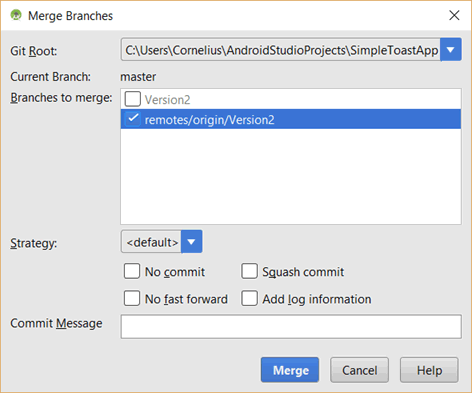Uncheck the remotes/origin/Version2 checkbox
Image resolution: width=472 pixels, height=393 pixels.
point(133,119)
